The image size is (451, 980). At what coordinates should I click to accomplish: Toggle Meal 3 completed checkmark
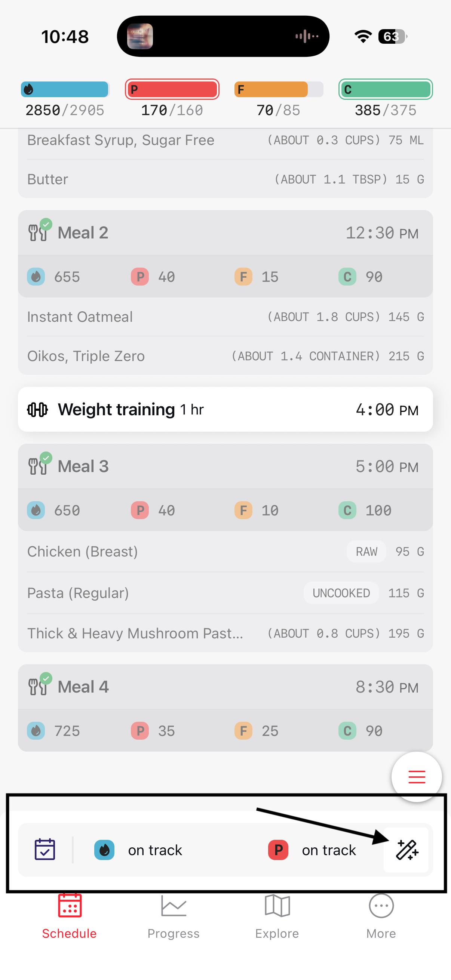coord(46,458)
